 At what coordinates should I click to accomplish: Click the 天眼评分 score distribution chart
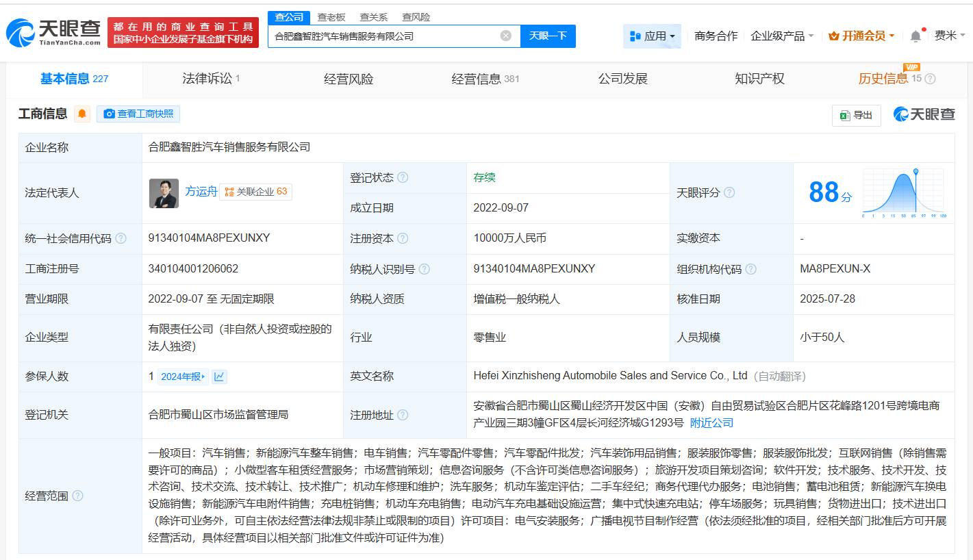tap(903, 193)
